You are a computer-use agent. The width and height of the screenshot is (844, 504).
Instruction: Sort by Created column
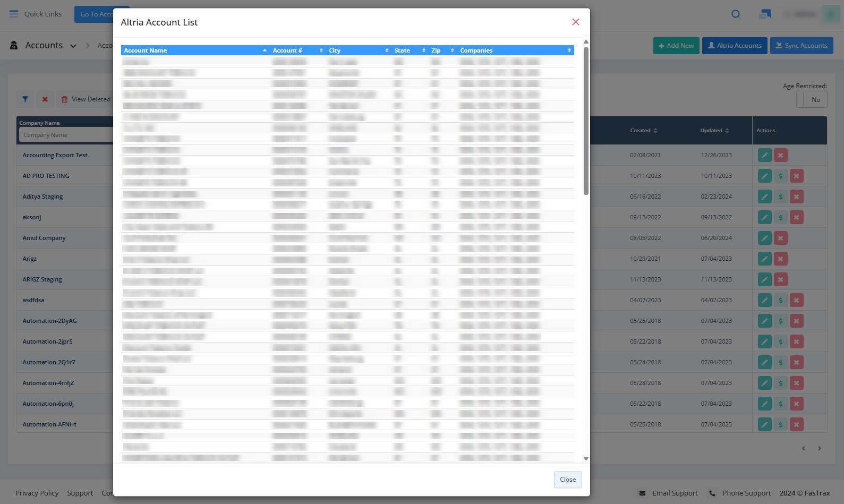point(644,131)
